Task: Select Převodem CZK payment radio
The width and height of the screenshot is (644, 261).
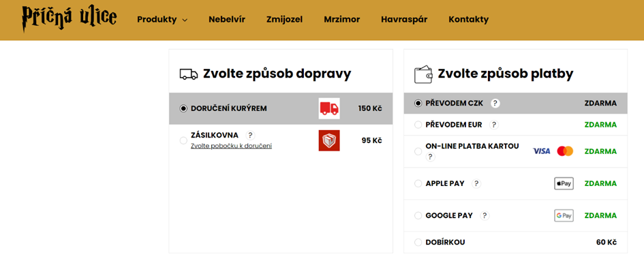Action: point(418,103)
